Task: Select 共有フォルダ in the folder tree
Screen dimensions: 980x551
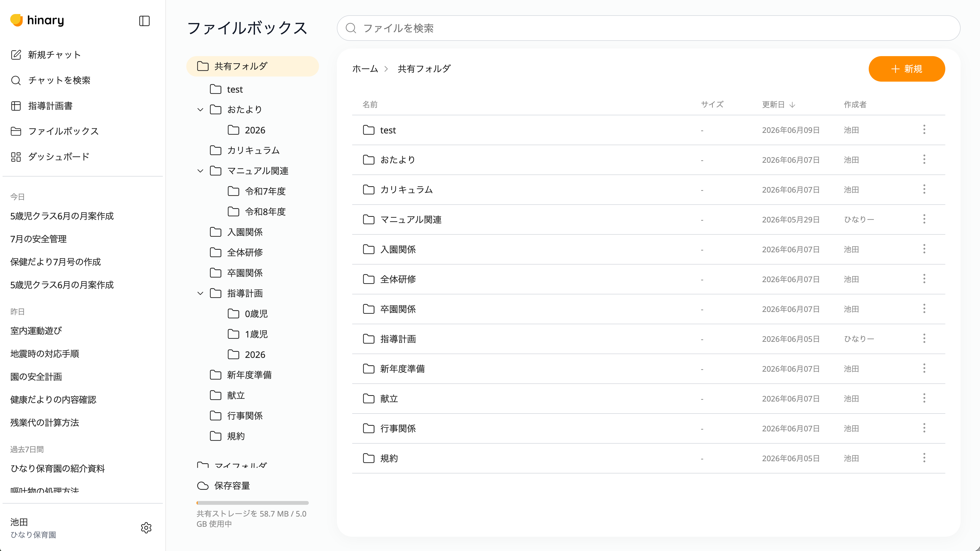Action: (x=252, y=66)
